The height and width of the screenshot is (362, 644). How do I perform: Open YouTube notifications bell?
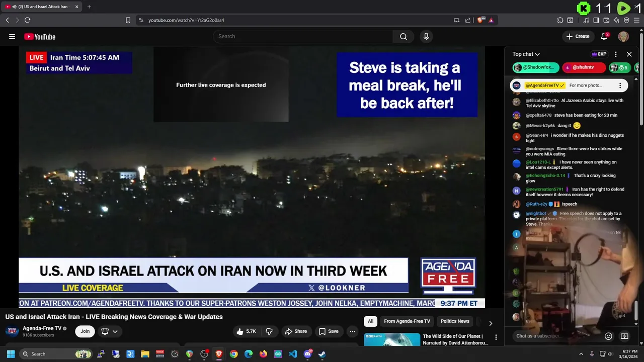(604, 36)
